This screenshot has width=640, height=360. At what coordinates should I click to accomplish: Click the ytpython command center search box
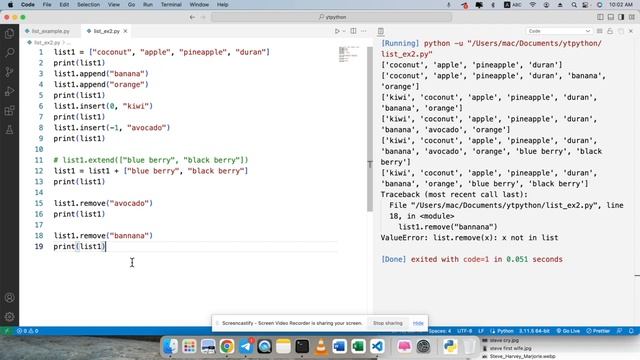(x=332, y=17)
